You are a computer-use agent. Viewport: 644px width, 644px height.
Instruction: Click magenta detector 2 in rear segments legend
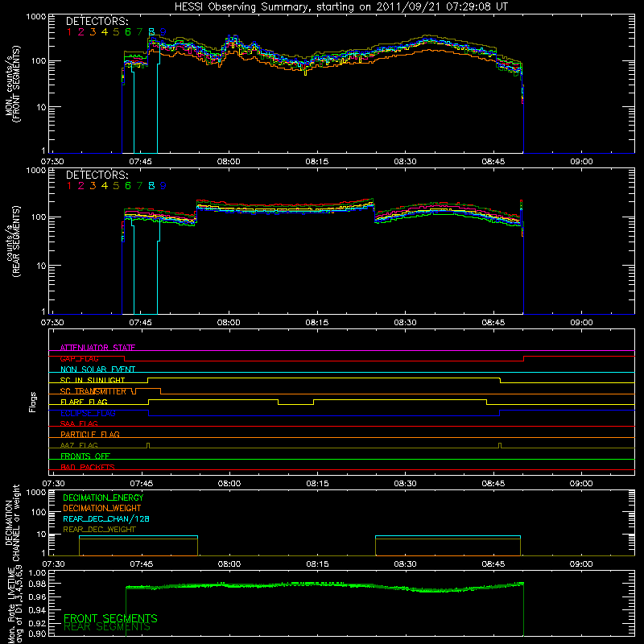pyautogui.click(x=81, y=186)
